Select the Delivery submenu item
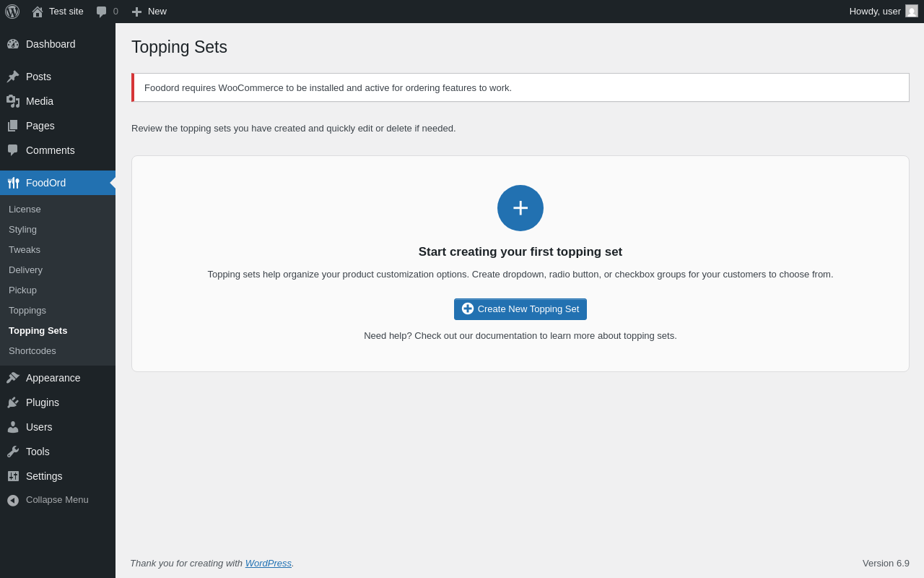The image size is (924, 578). (25, 270)
